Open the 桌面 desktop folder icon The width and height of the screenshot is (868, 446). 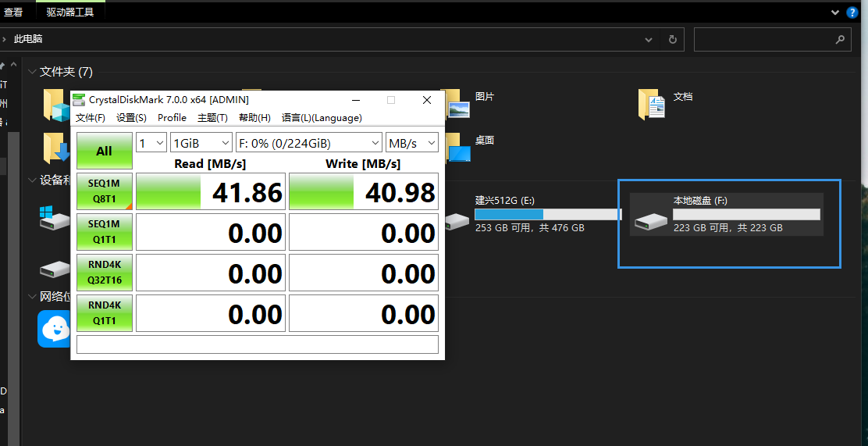click(459, 148)
